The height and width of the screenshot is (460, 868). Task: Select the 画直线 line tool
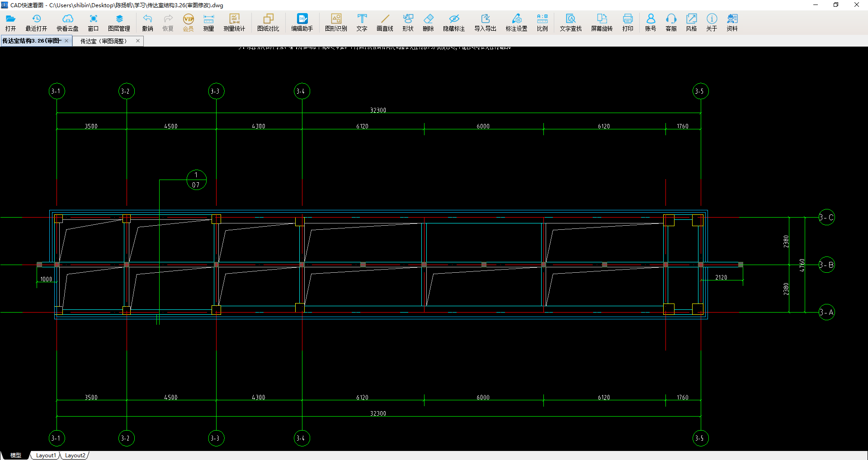tap(385, 22)
